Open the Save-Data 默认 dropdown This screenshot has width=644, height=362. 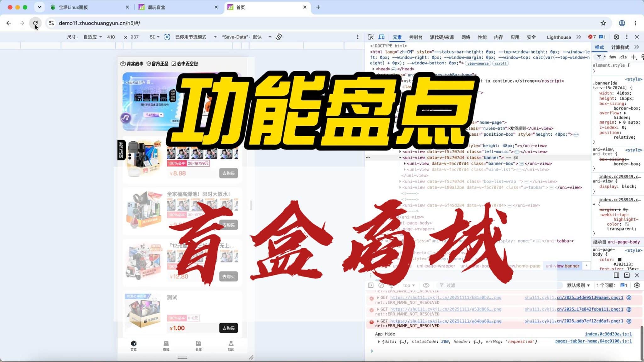(x=247, y=37)
